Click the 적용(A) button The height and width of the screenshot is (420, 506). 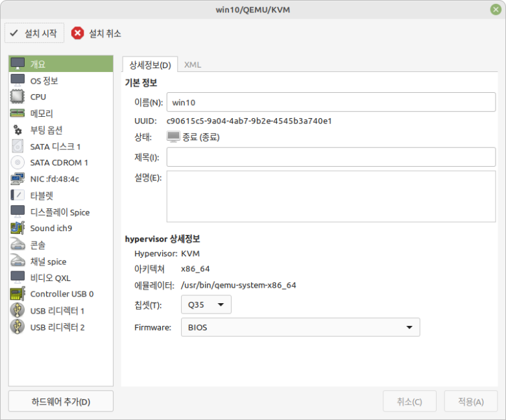pyautogui.click(x=471, y=401)
